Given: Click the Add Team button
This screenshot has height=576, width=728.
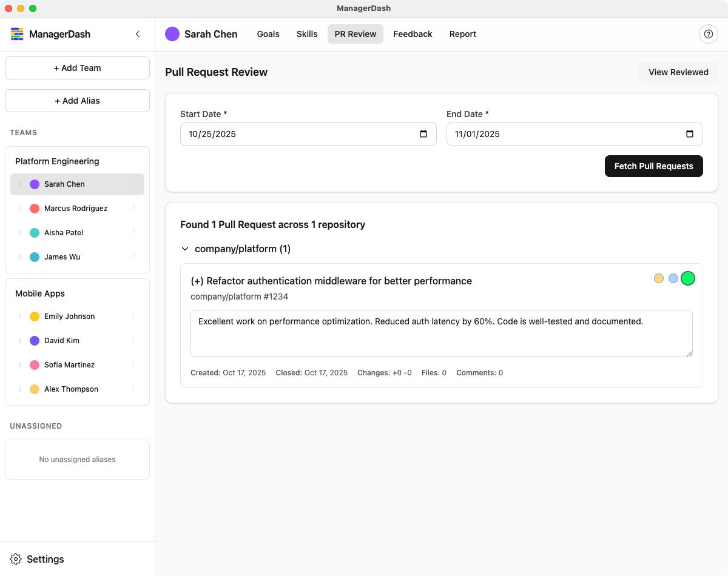Looking at the screenshot, I should coord(77,68).
